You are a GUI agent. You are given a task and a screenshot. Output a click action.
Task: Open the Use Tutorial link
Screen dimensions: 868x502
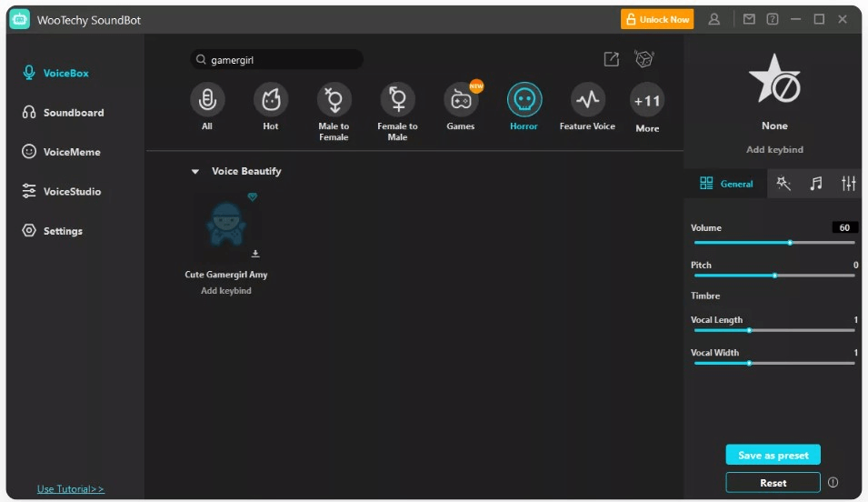[x=71, y=489]
